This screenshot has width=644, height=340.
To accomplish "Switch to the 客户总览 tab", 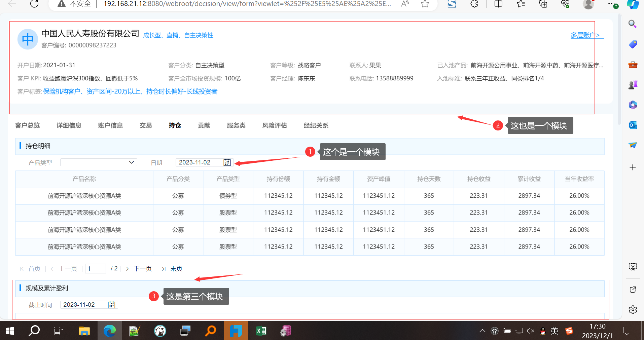I will [x=28, y=125].
